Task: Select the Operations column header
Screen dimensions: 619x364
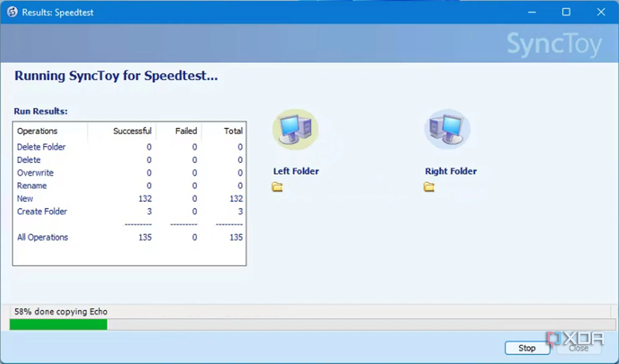Action: (x=37, y=131)
